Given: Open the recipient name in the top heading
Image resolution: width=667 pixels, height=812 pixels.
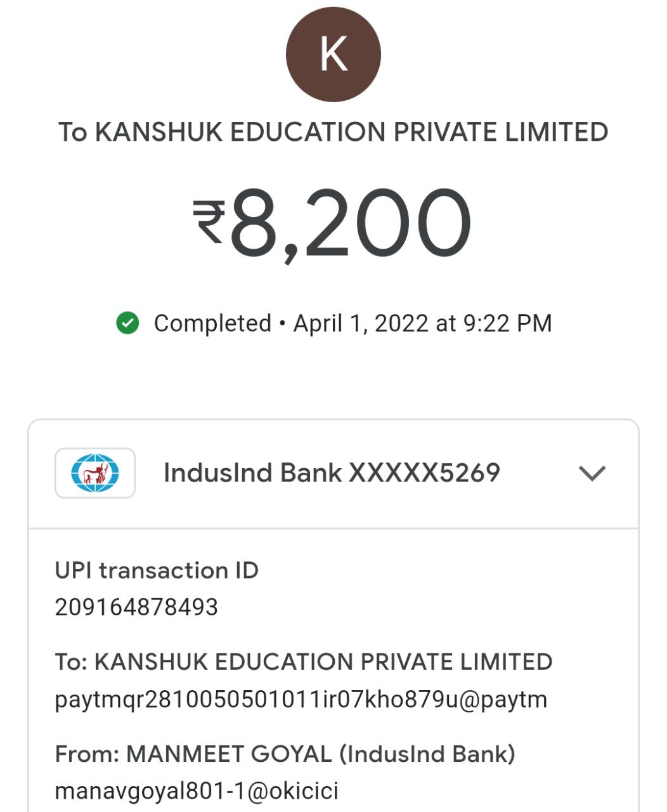Looking at the screenshot, I should [x=351, y=132].
